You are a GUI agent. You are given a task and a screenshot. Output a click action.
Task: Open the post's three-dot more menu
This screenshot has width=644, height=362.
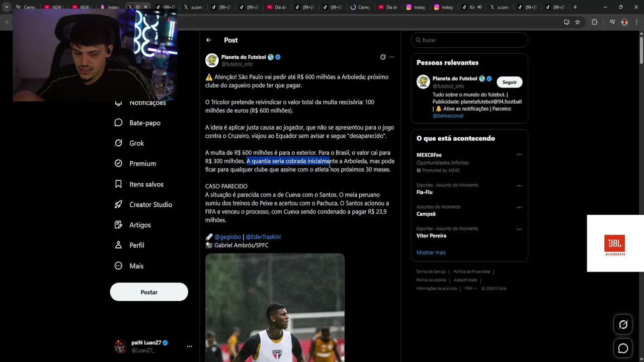[392, 57]
